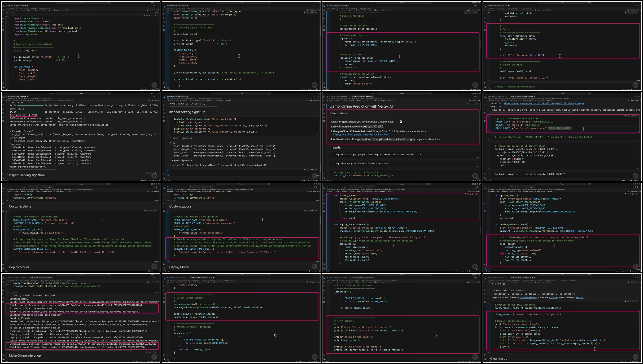Click train-model tab in 'Uploading model' output frame
This screenshot has height=364, width=643.
click(16, 278)
